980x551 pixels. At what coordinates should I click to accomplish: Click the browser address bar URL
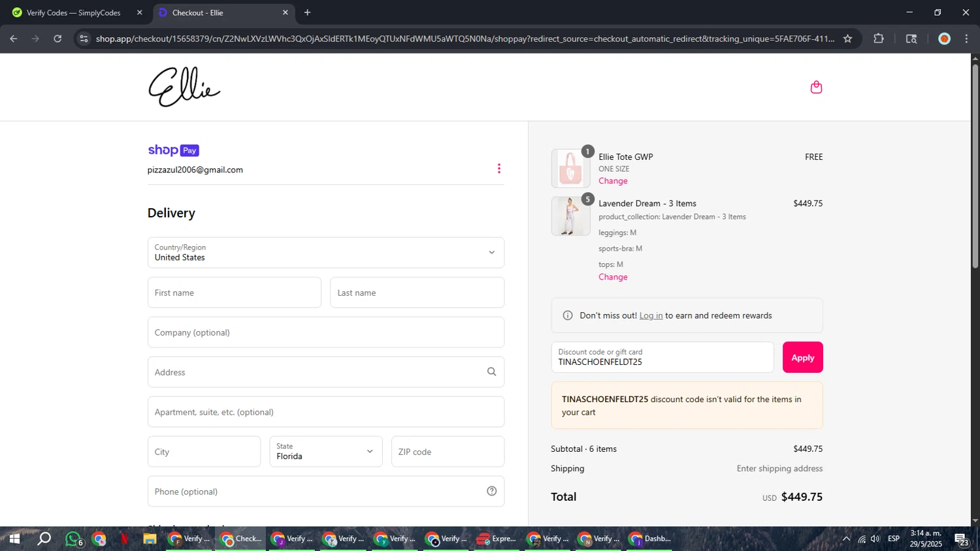coord(465,39)
